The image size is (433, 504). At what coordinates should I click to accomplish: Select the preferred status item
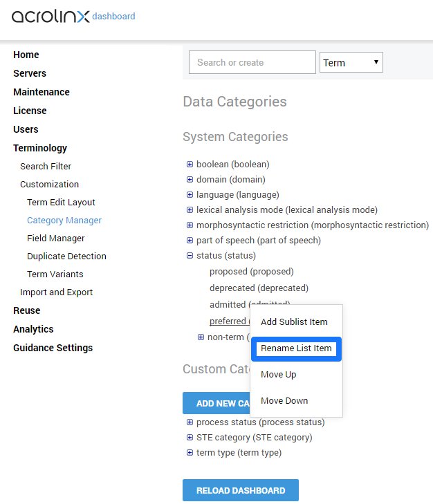click(230, 321)
